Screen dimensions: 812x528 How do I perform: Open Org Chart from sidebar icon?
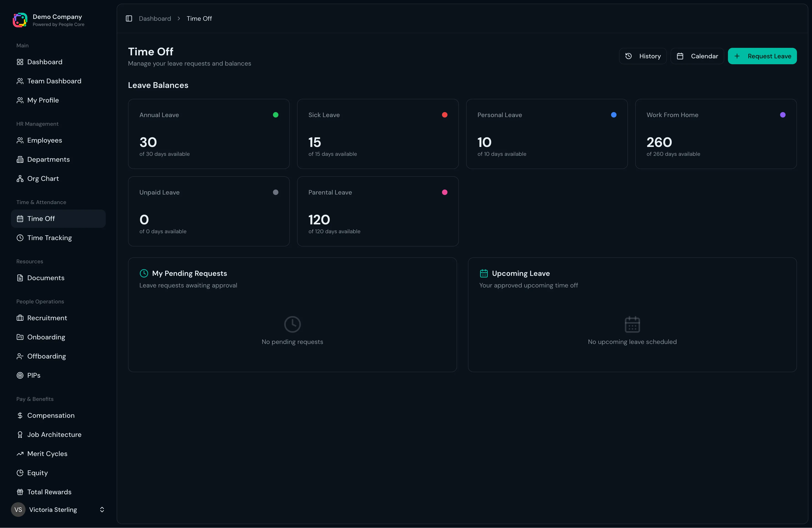click(x=20, y=179)
